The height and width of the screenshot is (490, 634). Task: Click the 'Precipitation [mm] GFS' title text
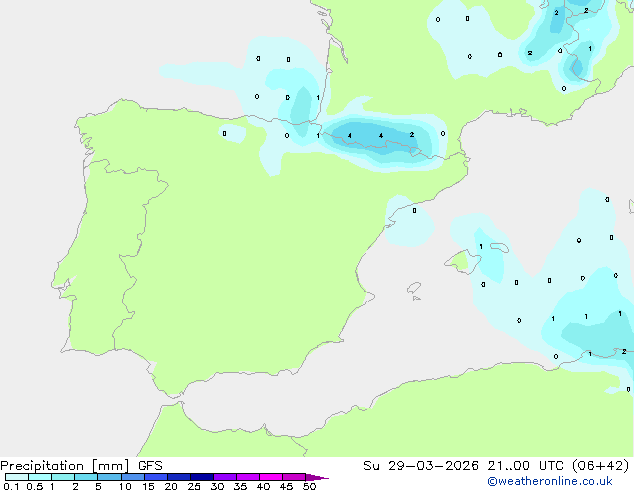tap(81, 466)
